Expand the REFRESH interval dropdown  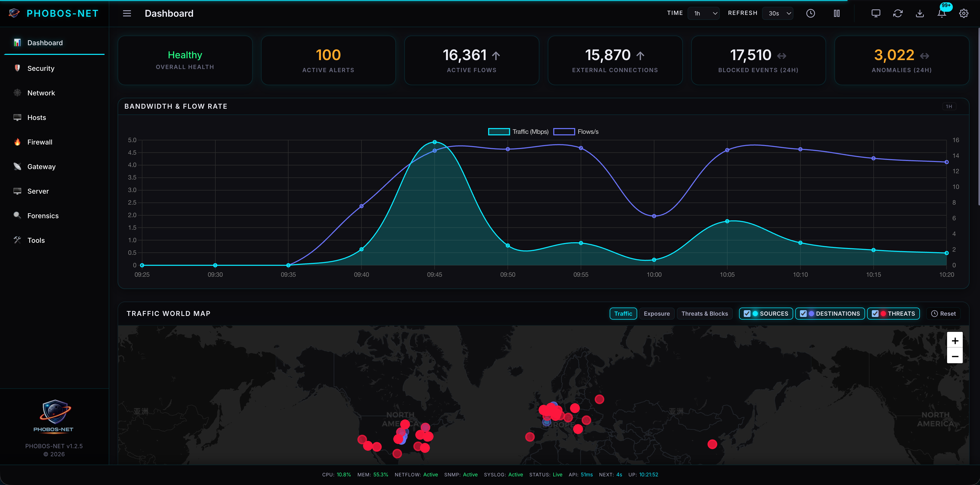coord(778,13)
